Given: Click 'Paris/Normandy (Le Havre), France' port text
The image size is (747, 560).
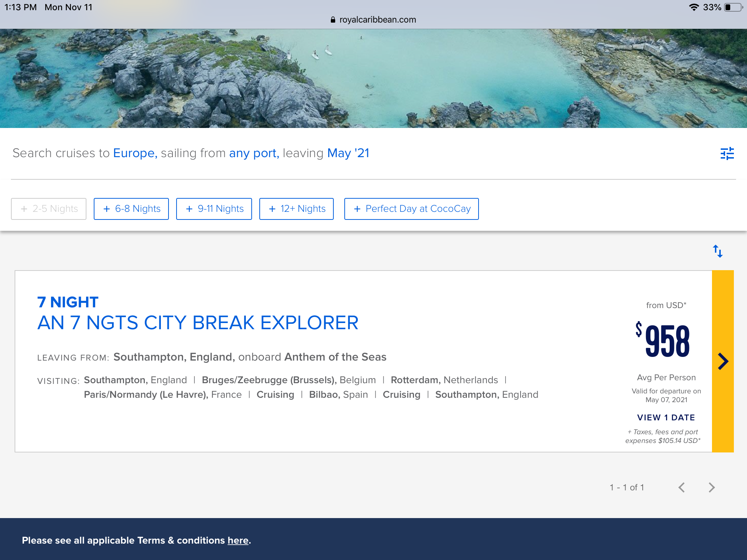Looking at the screenshot, I should [163, 394].
